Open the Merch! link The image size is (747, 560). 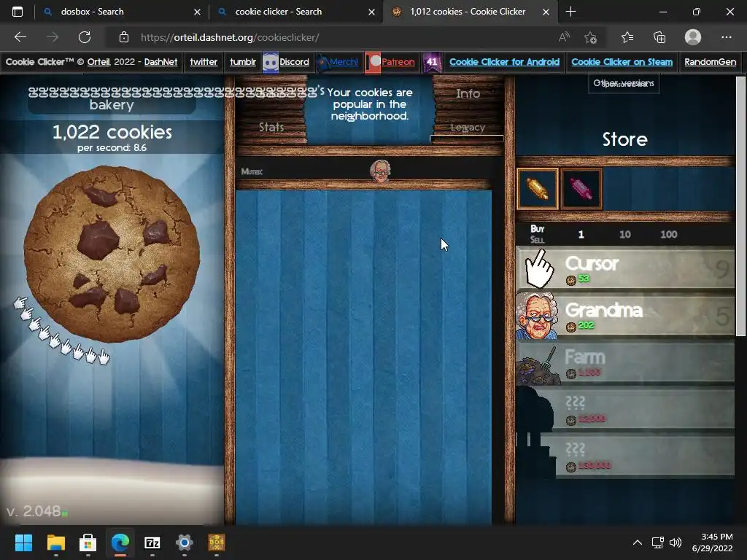[x=344, y=62]
